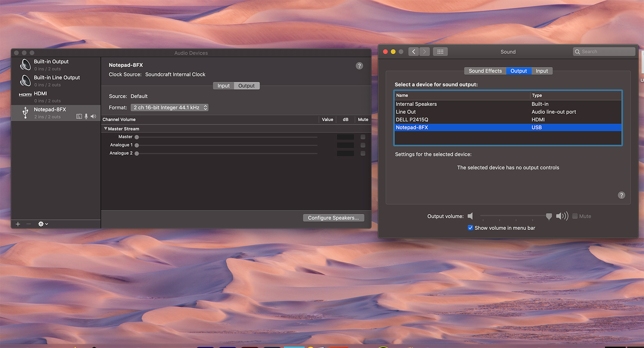This screenshot has width=644, height=348.
Task: Toggle Mute checkbox for Analogue 1
Action: [x=363, y=145]
